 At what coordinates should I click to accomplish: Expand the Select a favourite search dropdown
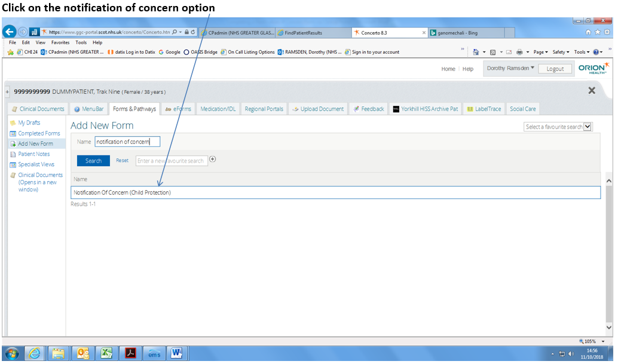coord(587,127)
